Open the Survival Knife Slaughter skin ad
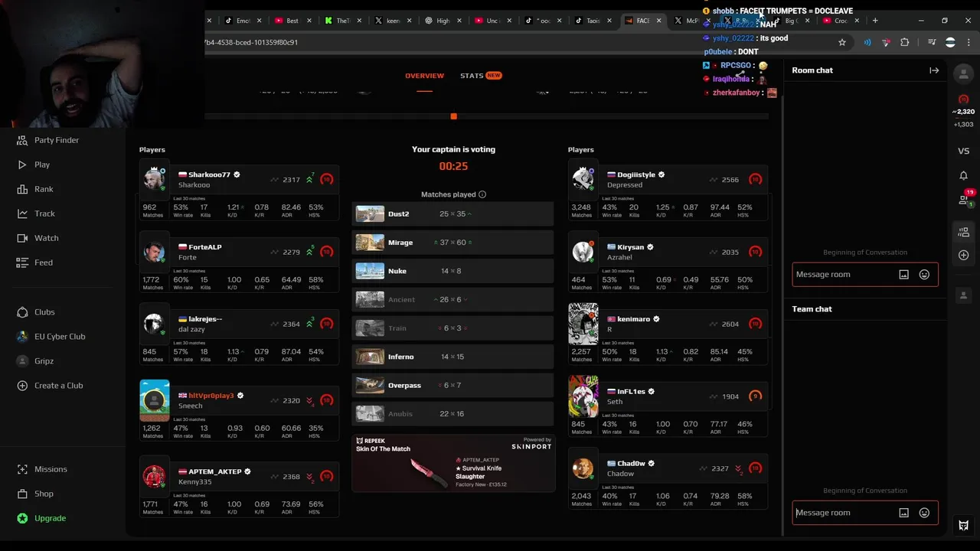980x551 pixels. point(453,464)
